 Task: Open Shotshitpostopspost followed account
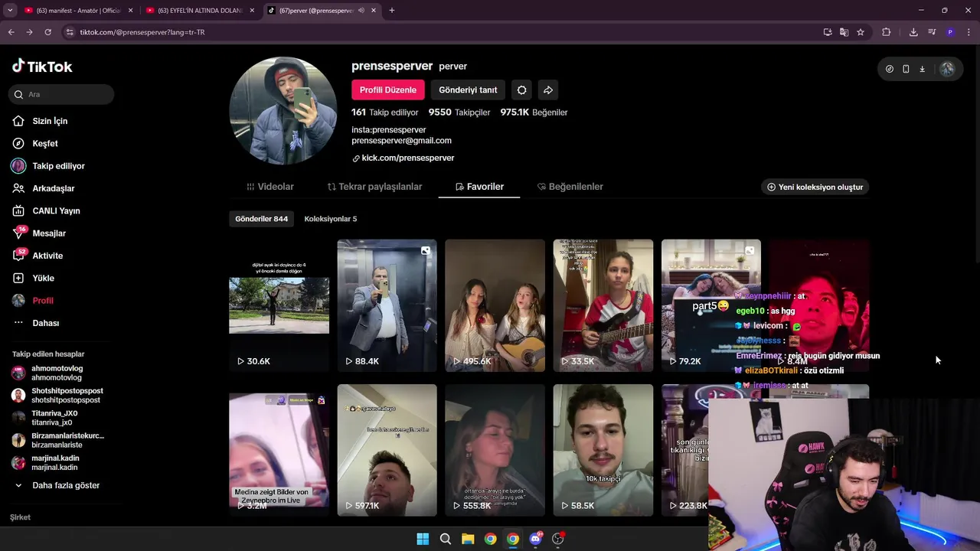[x=57, y=395]
